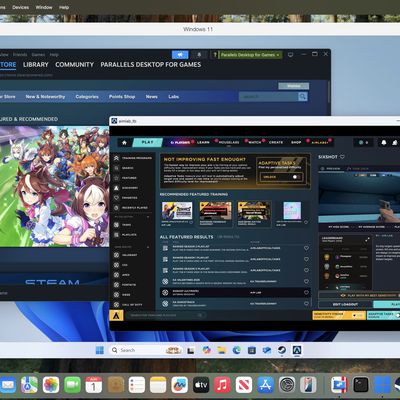This screenshot has width=400, height=400.
Task: Click Steam's Big Picture monitor icon
Action: pos(291,54)
